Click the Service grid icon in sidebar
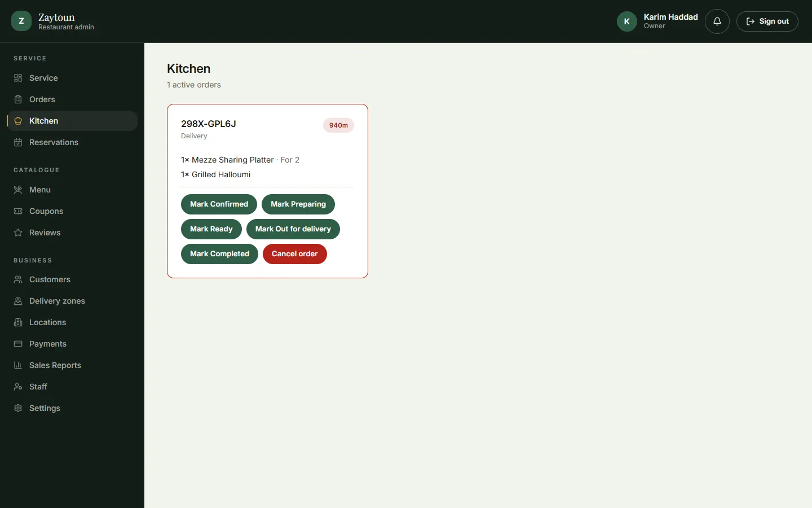This screenshot has height=508, width=812. point(18,78)
